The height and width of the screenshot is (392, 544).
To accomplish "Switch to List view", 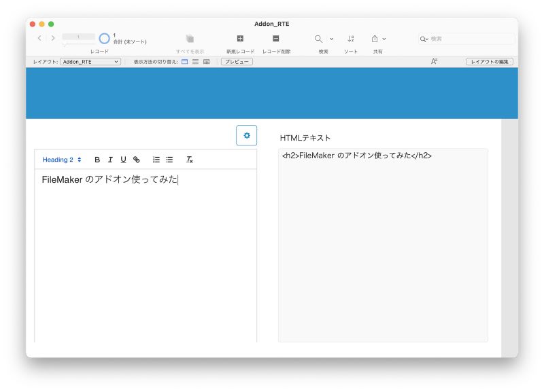I will tap(196, 62).
